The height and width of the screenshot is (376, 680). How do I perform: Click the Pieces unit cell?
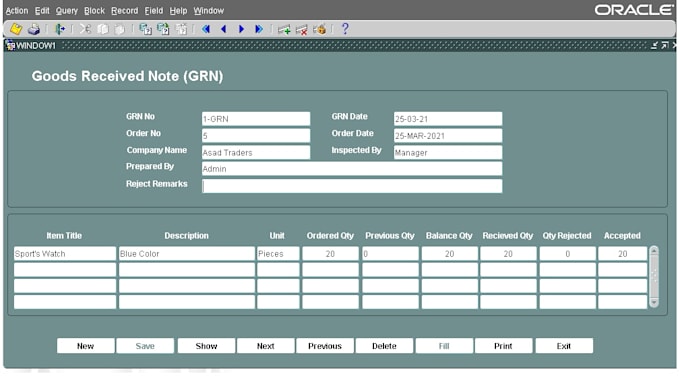coord(278,254)
